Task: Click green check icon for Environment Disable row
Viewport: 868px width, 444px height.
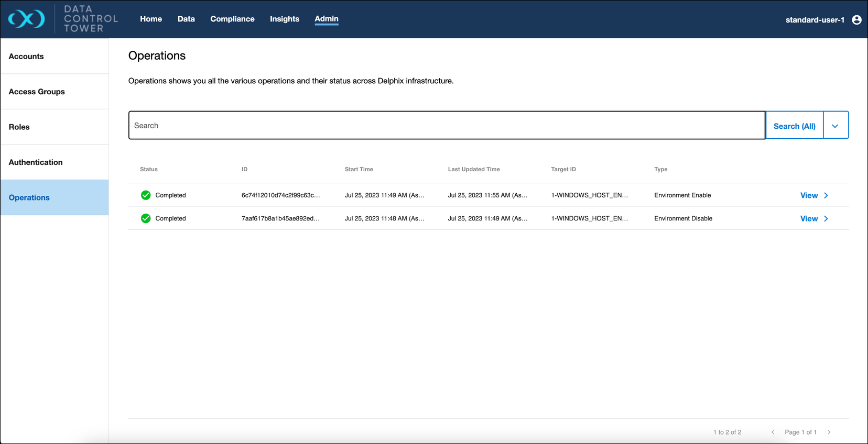Action: [x=146, y=218]
